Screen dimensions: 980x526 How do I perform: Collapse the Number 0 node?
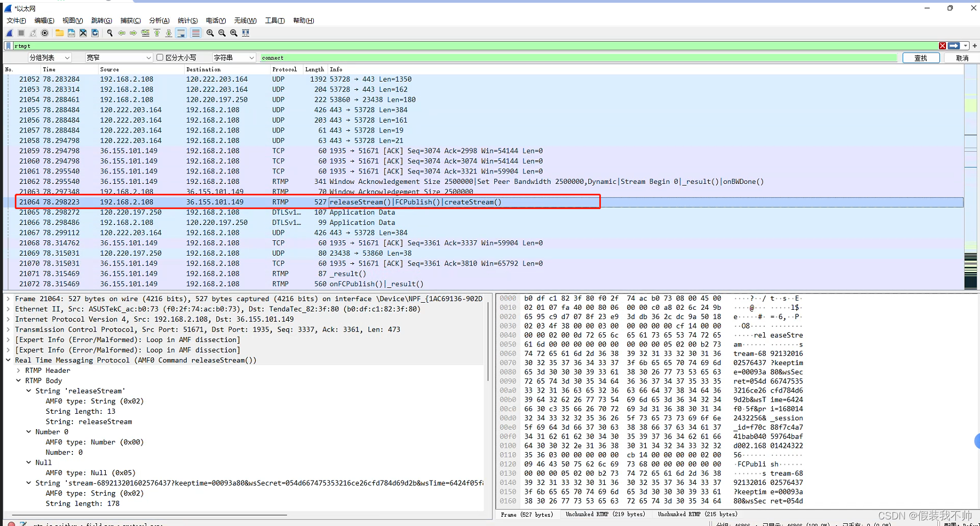pos(28,432)
